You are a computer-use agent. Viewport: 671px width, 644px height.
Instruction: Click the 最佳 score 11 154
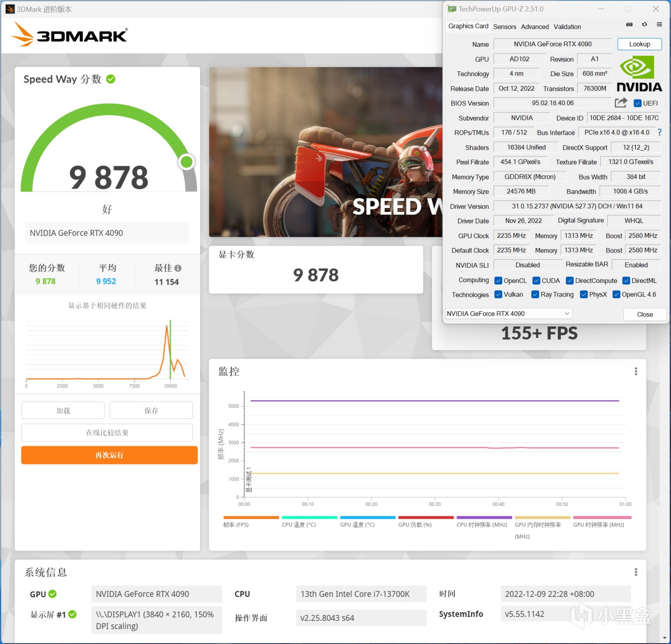click(x=167, y=282)
